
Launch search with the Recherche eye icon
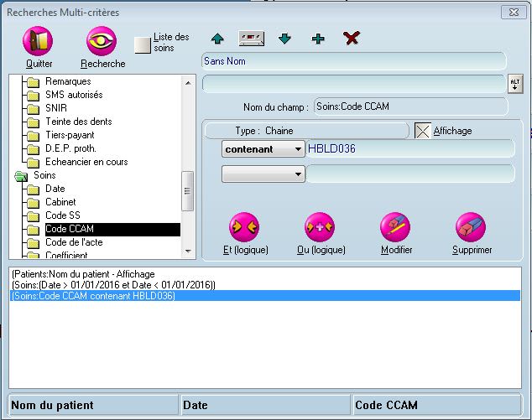pyautogui.click(x=102, y=42)
